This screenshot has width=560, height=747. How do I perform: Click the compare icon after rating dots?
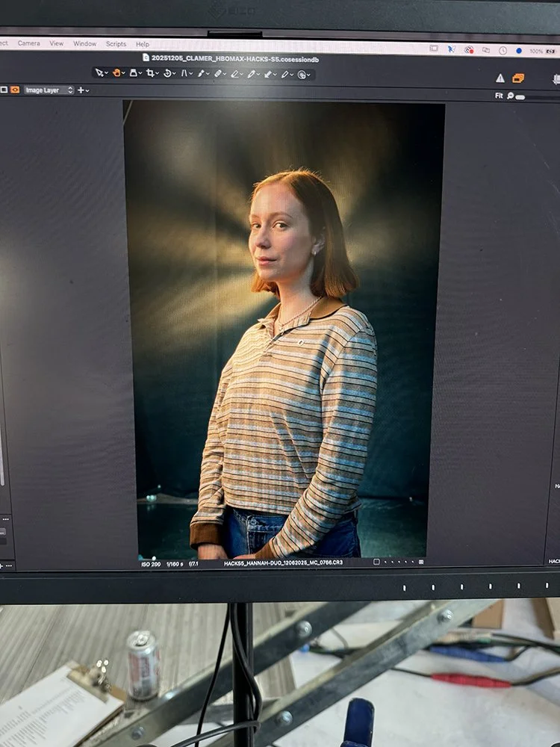(421, 562)
